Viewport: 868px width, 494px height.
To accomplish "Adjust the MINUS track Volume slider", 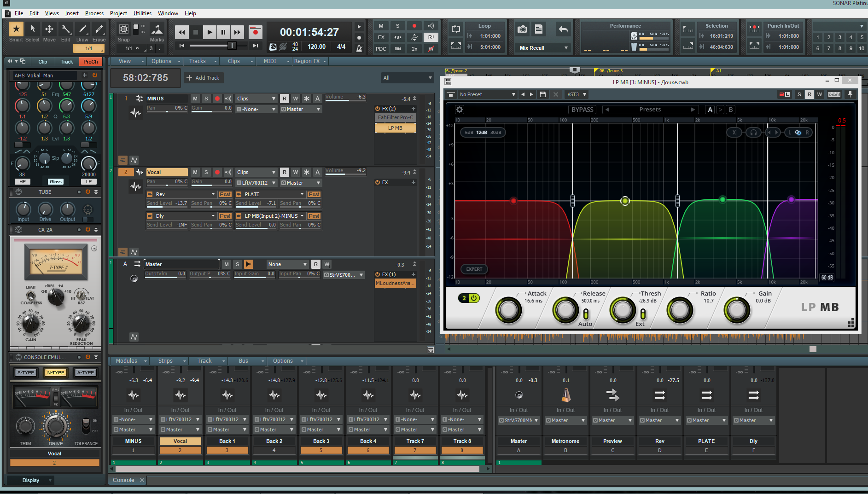I will coord(345,98).
